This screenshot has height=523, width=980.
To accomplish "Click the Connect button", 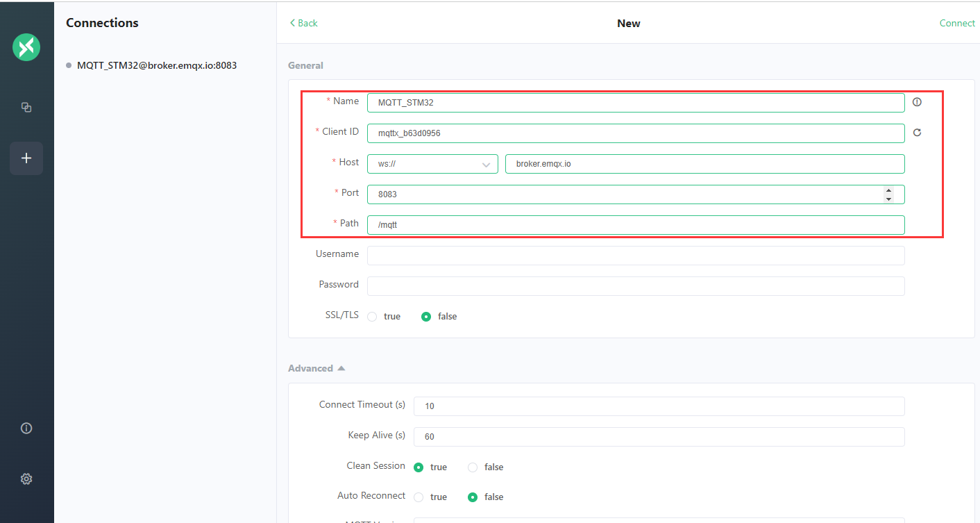I will tap(957, 23).
